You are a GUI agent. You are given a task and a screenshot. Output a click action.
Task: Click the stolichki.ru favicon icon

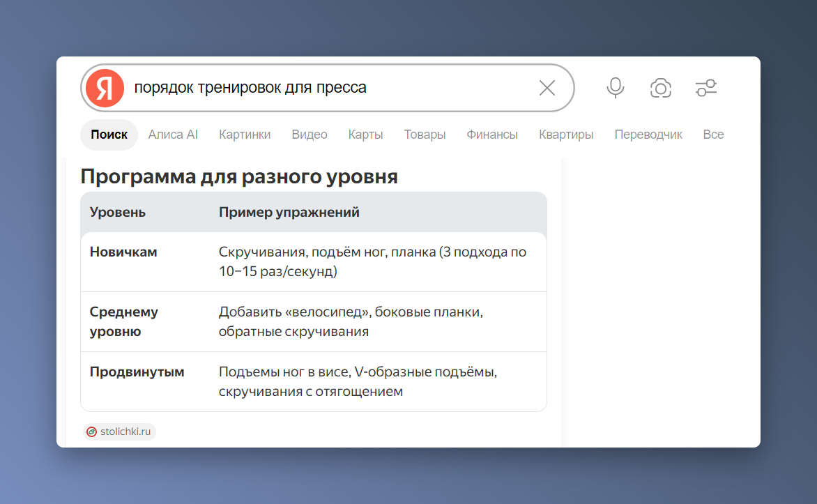(x=92, y=432)
